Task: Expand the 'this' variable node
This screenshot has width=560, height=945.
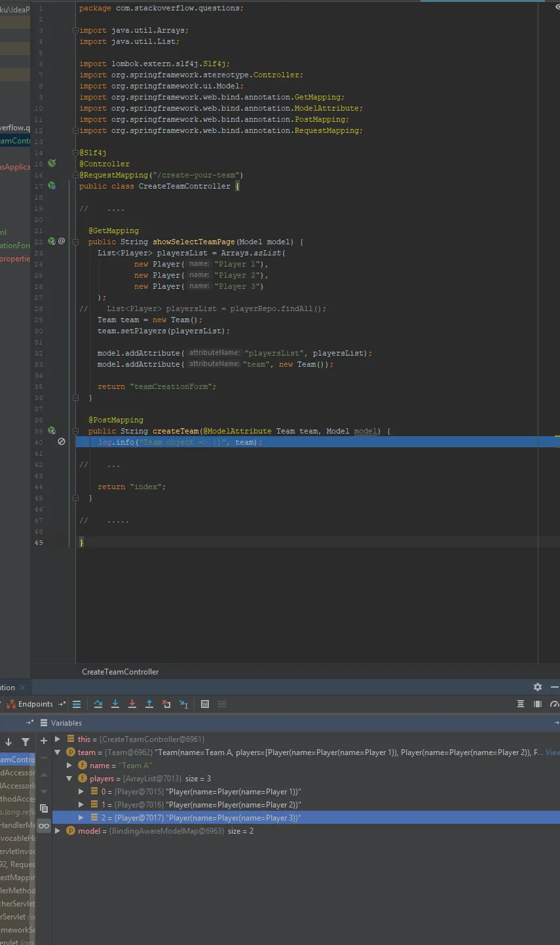Action: point(58,739)
